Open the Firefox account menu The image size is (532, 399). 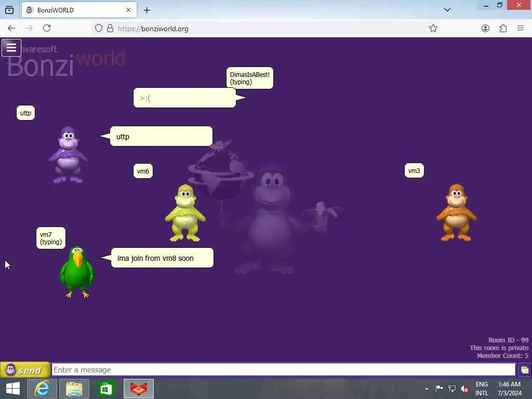point(486,29)
